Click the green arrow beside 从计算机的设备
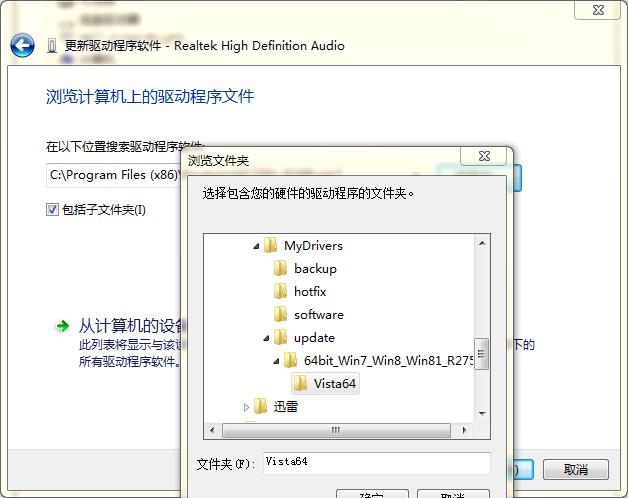 pos(62,326)
